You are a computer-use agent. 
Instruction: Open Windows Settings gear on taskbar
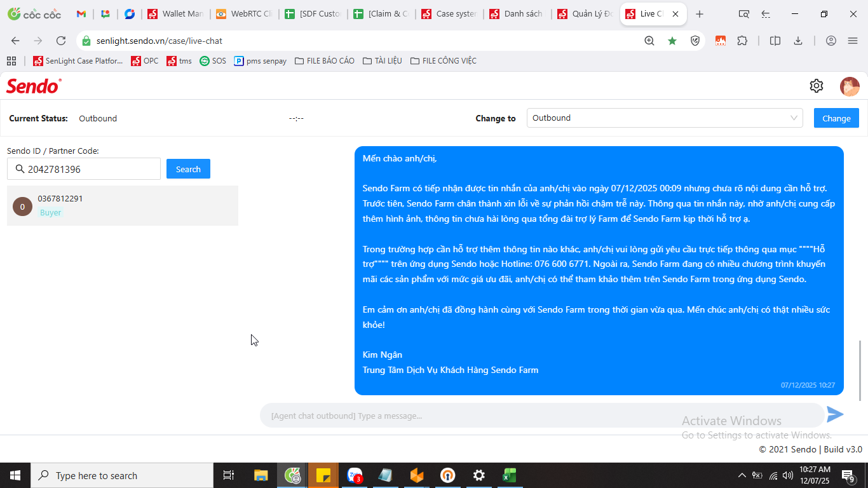point(479,475)
